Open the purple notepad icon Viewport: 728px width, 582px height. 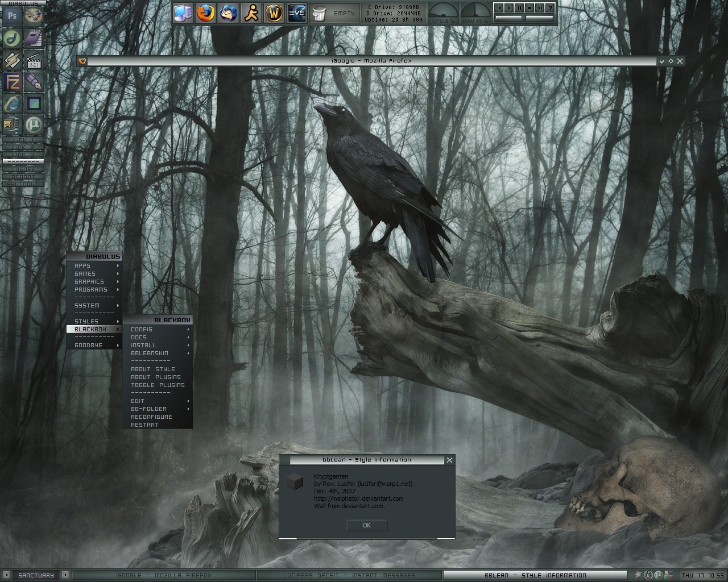pos(34,38)
